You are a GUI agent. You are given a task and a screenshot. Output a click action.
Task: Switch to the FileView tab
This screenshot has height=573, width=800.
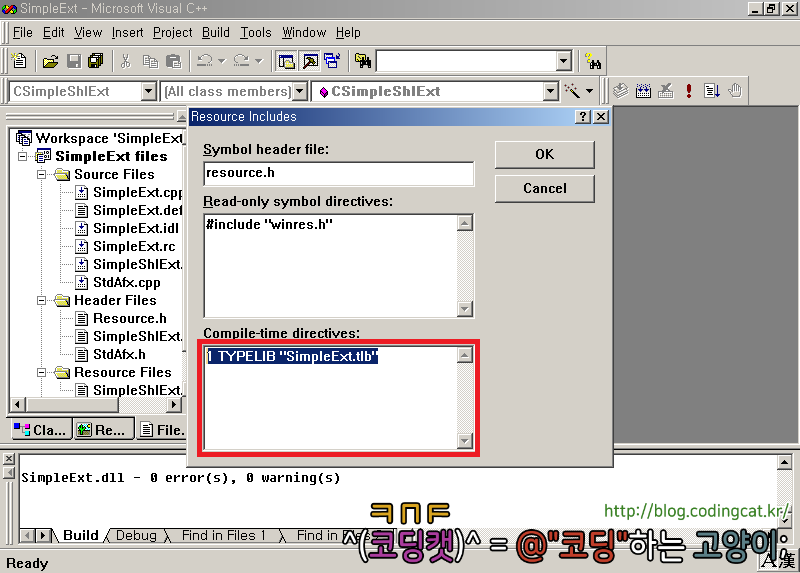[x=162, y=430]
